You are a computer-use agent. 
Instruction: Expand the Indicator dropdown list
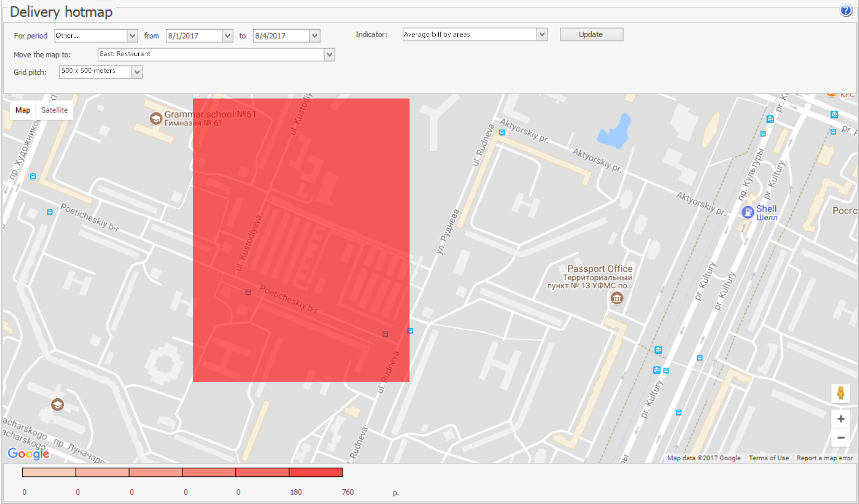click(x=542, y=35)
